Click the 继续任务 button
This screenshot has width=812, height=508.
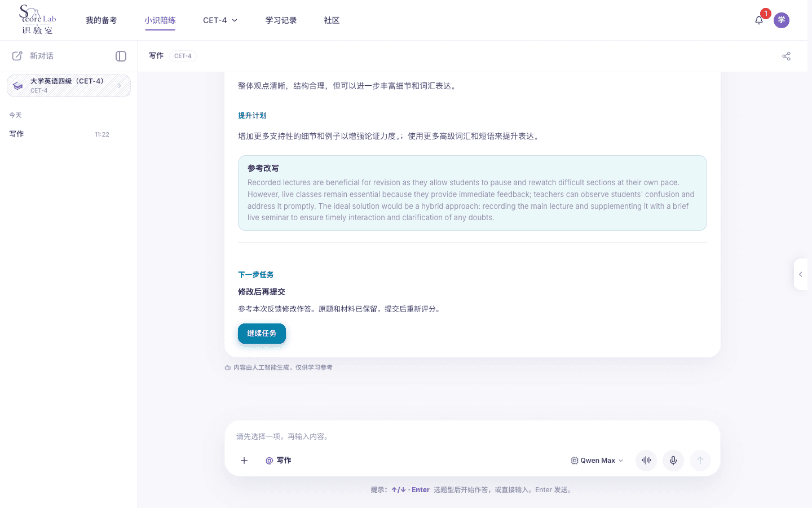pos(262,334)
